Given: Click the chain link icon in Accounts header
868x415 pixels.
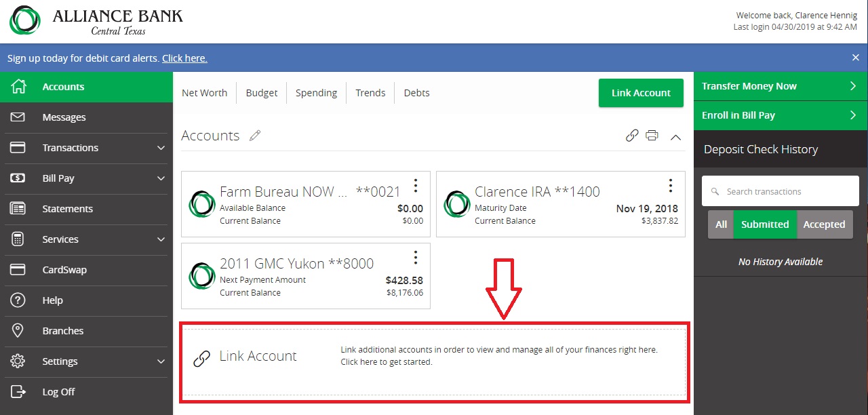Looking at the screenshot, I should (632, 136).
